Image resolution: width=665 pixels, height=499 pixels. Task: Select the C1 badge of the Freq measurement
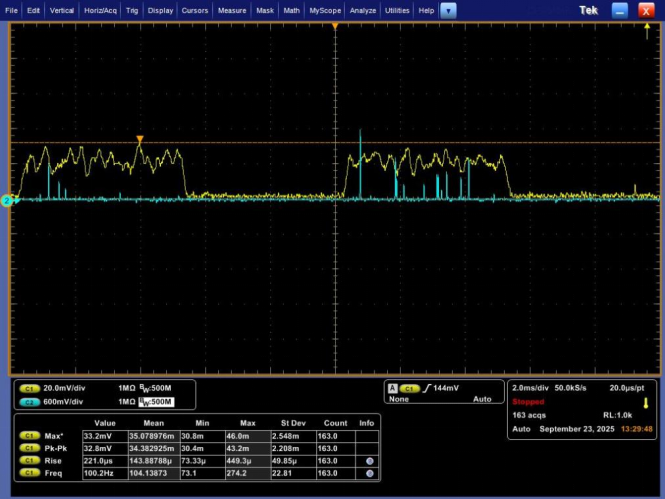pos(29,473)
